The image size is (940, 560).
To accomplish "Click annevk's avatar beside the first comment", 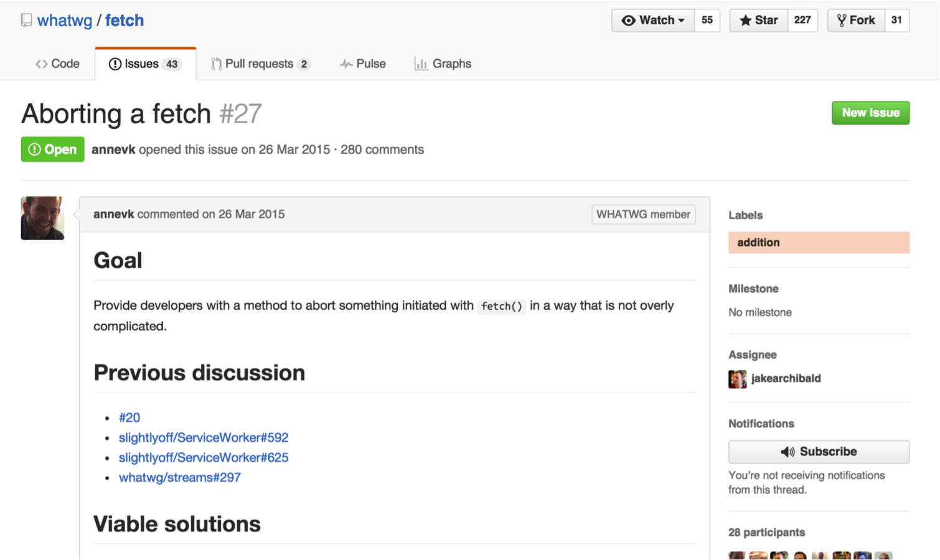I will [x=42, y=218].
